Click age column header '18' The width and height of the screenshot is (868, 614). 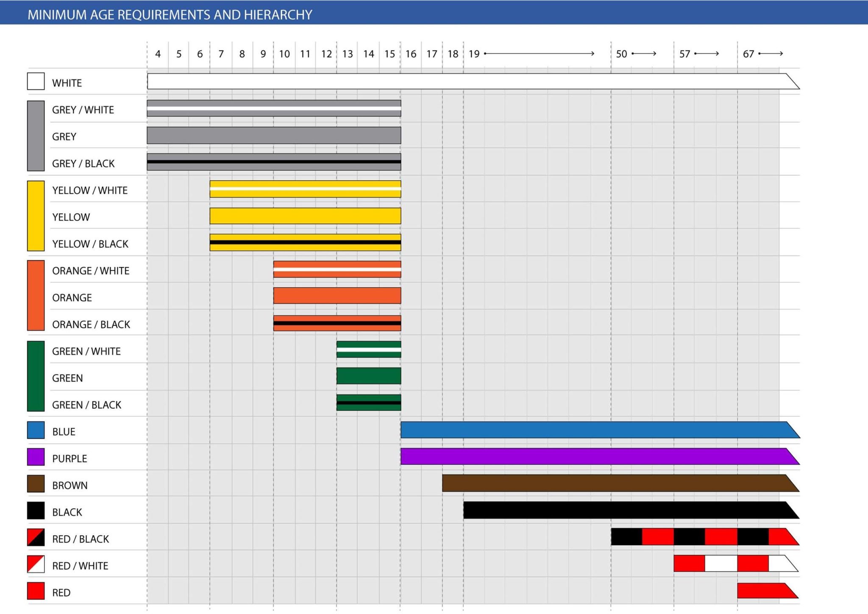click(453, 54)
